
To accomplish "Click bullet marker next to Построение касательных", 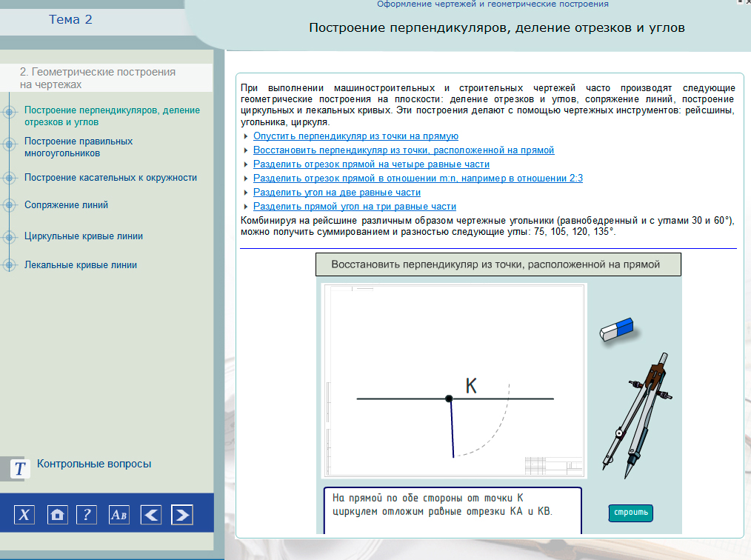I will point(9,178).
